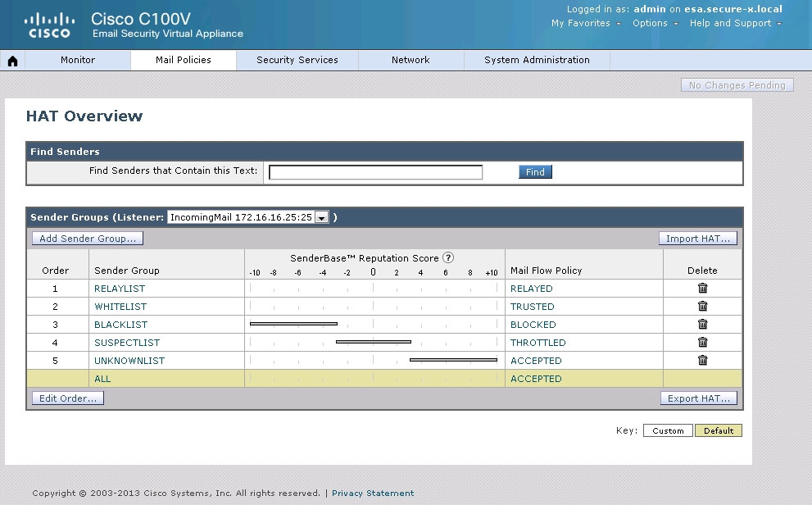Open Help and Support menu
Image resolution: width=812 pixels, height=505 pixels.
[x=734, y=23]
